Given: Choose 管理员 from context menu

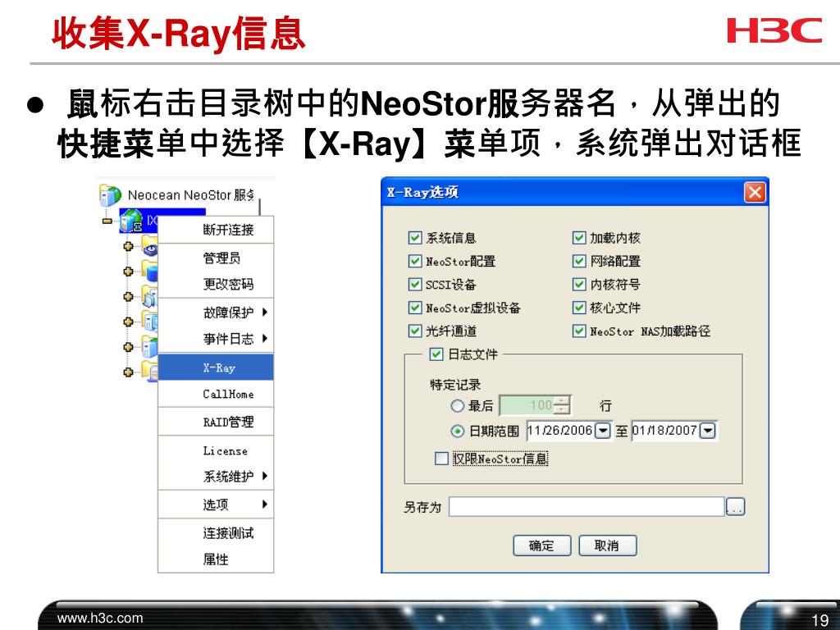Looking at the screenshot, I should [x=216, y=258].
